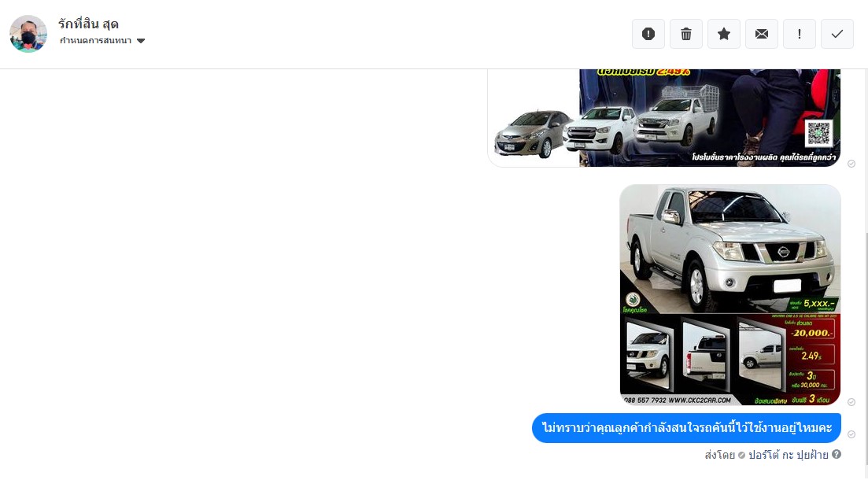
Task: Mark conversation as done with checkmark
Action: [837, 35]
